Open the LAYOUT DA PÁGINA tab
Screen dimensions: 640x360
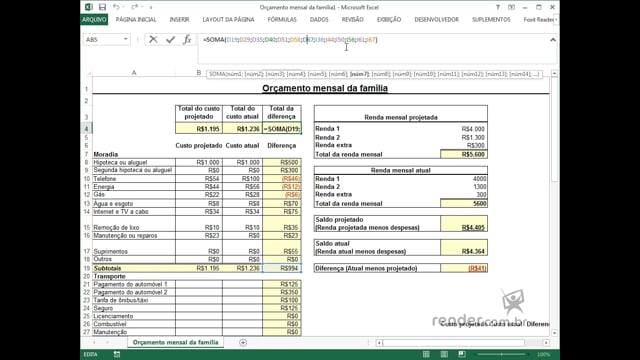click(228, 20)
